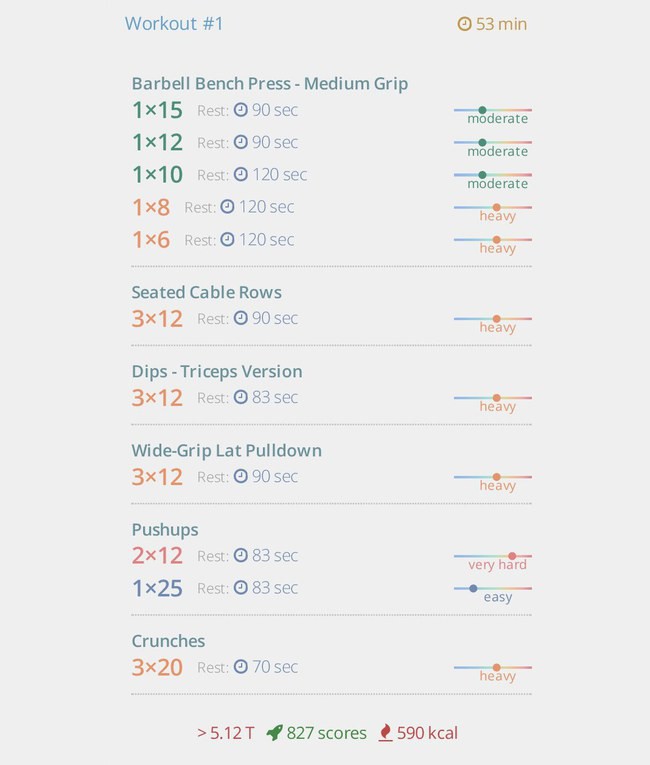Viewport: 650px width, 765px height.
Task: Open the Wide-Grip Lat Pulldown exercise
Action: 226,451
